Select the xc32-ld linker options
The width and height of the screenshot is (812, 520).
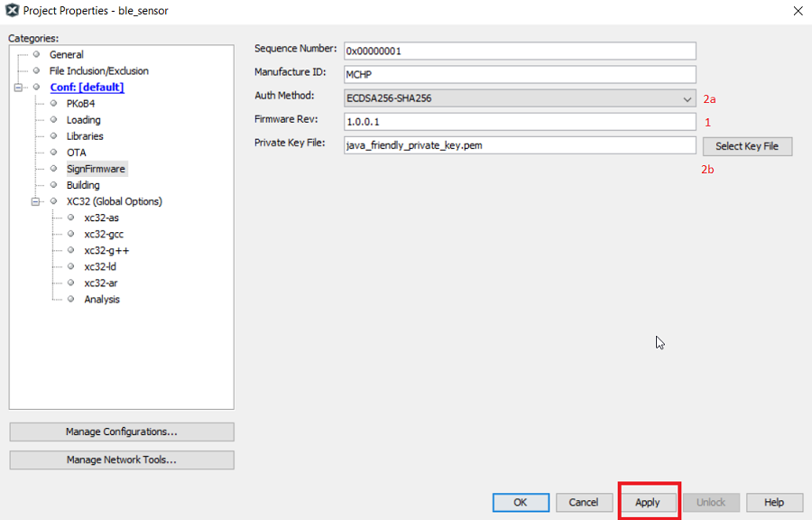100,267
